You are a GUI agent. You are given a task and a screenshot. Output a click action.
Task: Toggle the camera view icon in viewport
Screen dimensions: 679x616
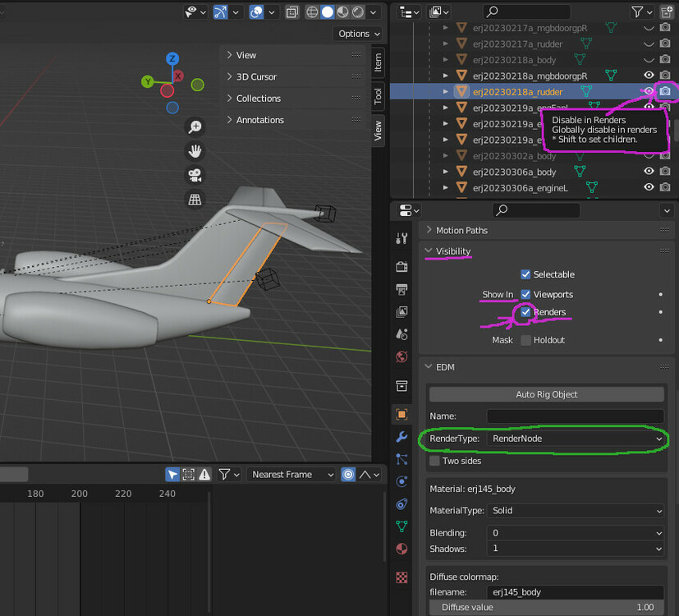click(195, 175)
